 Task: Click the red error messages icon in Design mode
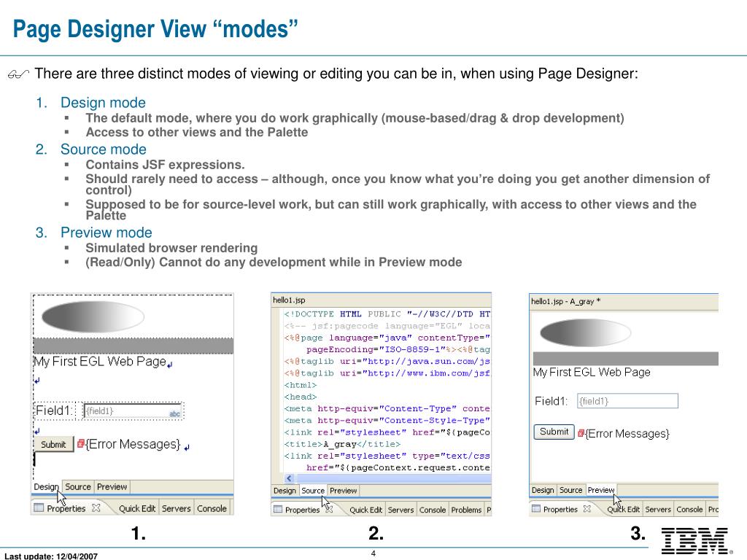click(81, 443)
